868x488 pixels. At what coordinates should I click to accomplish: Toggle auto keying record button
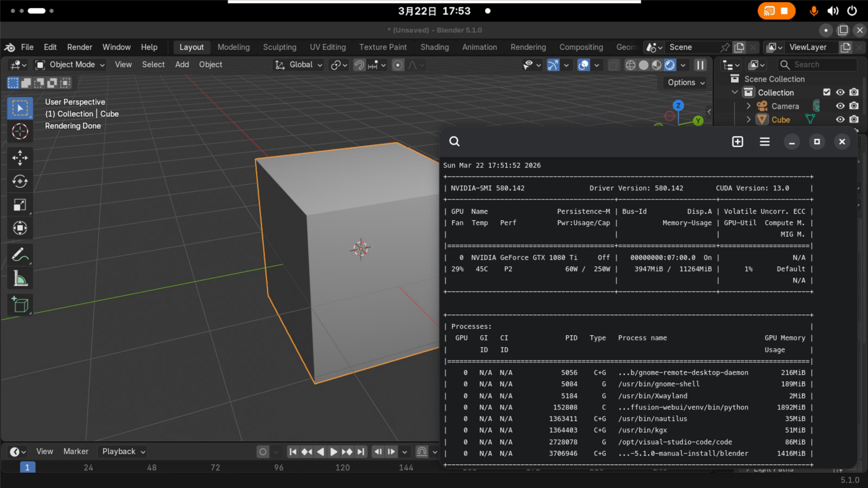(263, 452)
